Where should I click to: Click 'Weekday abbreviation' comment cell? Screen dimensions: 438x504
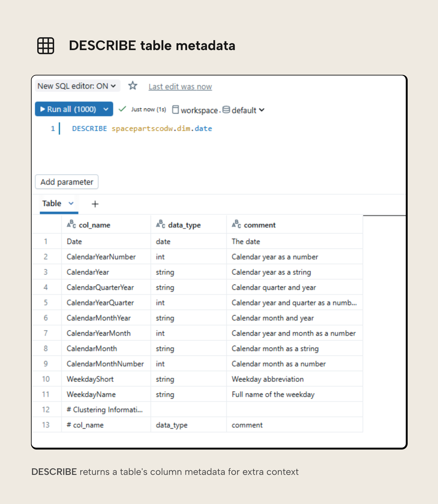click(294, 379)
